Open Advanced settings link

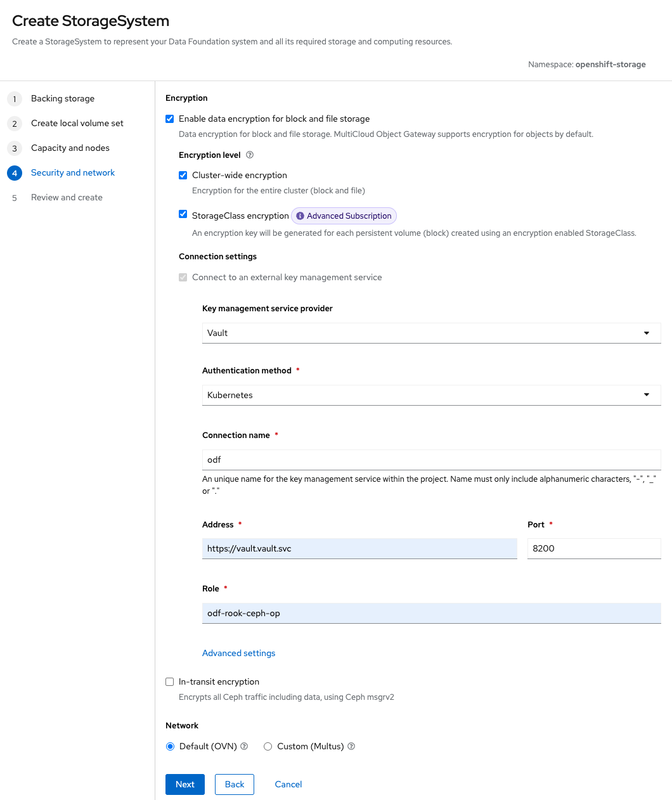(238, 653)
